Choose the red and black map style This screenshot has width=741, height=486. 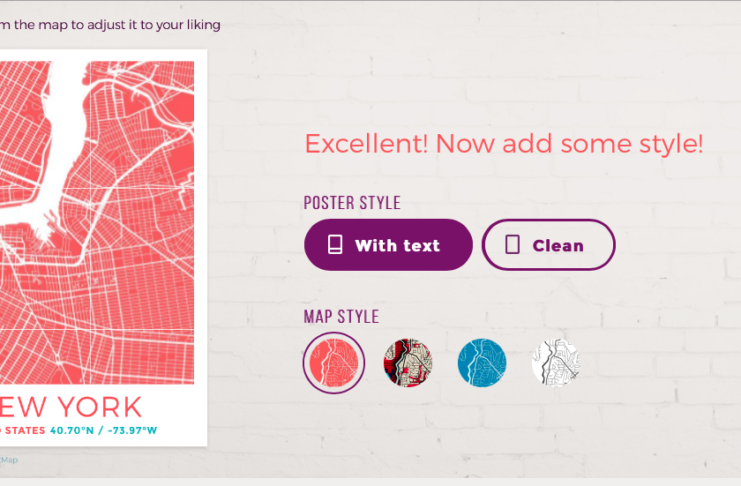click(x=408, y=363)
